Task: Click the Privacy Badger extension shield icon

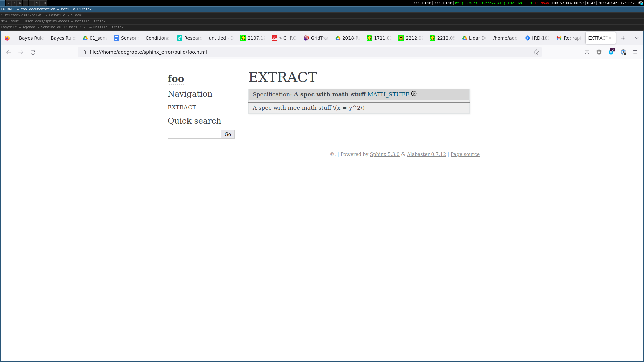Action: tap(599, 52)
